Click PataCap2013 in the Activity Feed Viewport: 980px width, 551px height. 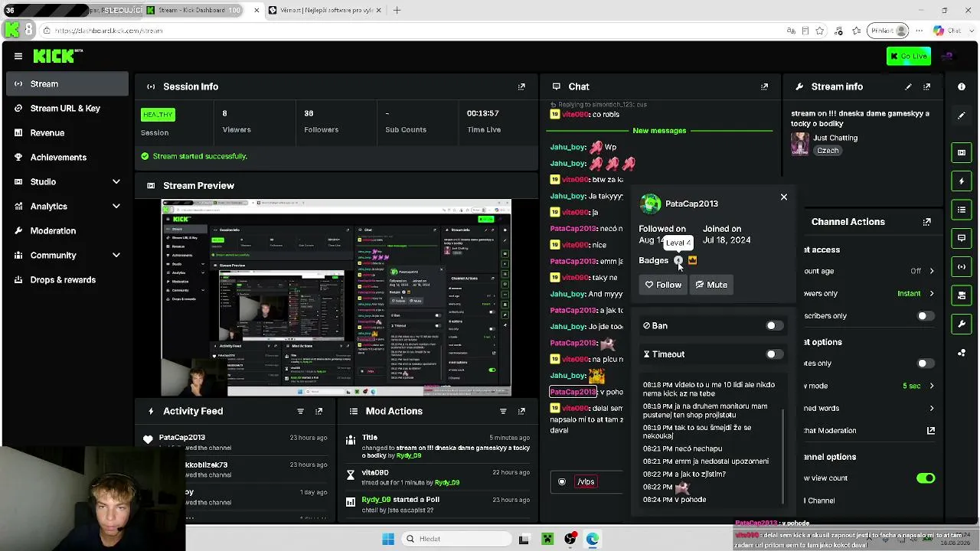(182, 437)
